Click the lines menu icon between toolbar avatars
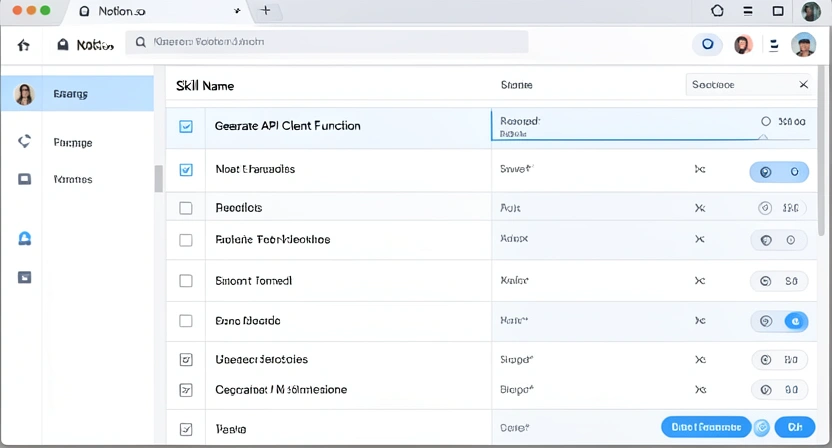The image size is (832, 448). point(774,45)
